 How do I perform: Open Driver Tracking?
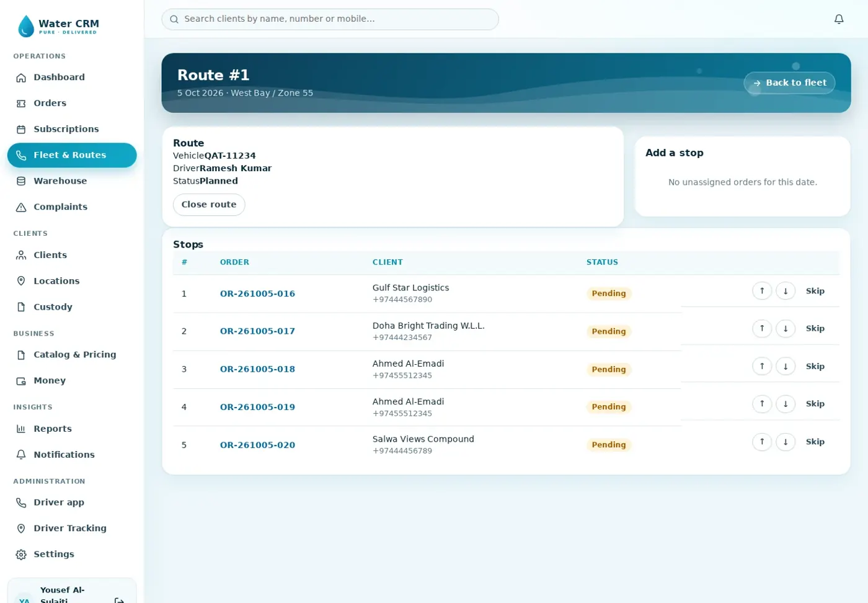coord(72,529)
